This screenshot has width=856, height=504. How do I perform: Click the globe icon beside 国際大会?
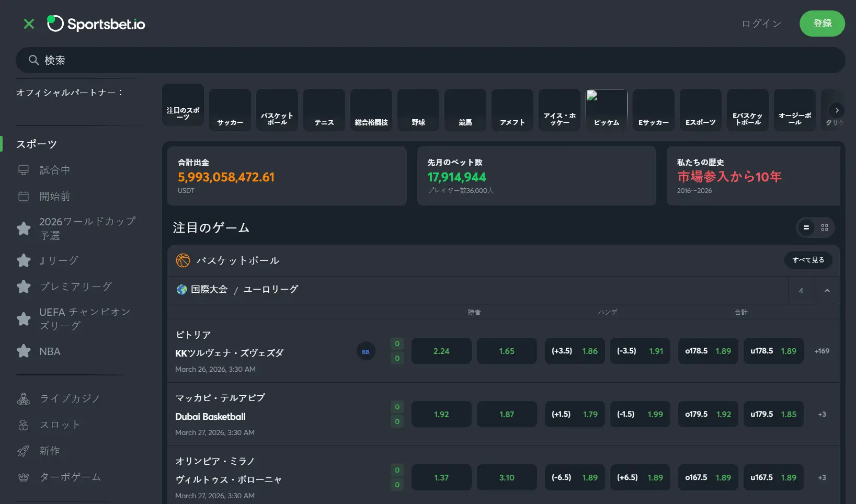tap(182, 290)
